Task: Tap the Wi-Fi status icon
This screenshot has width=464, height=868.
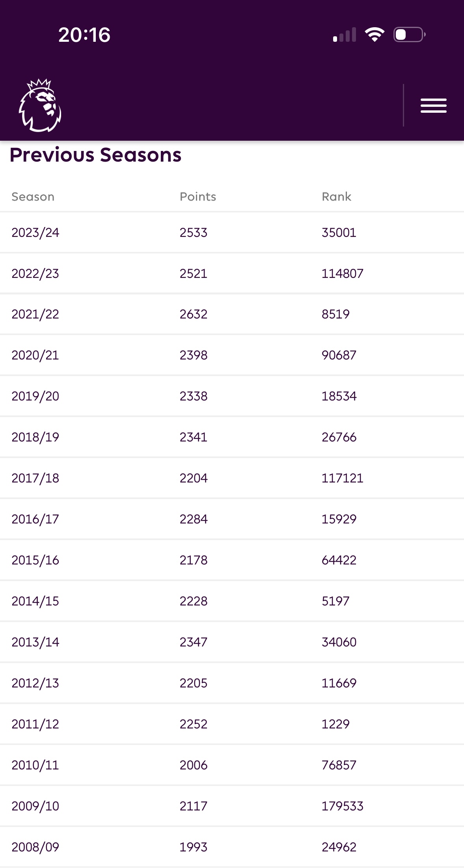Action: point(375,35)
